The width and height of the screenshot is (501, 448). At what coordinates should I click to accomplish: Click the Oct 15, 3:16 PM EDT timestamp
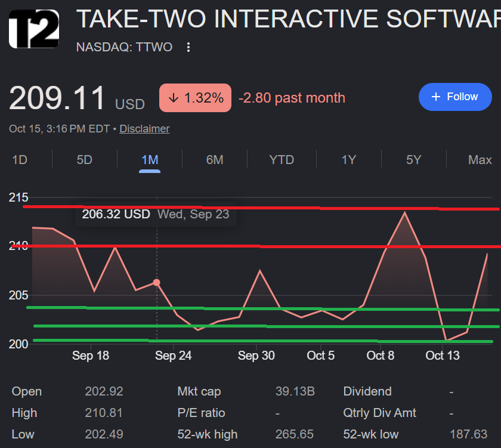click(60, 129)
